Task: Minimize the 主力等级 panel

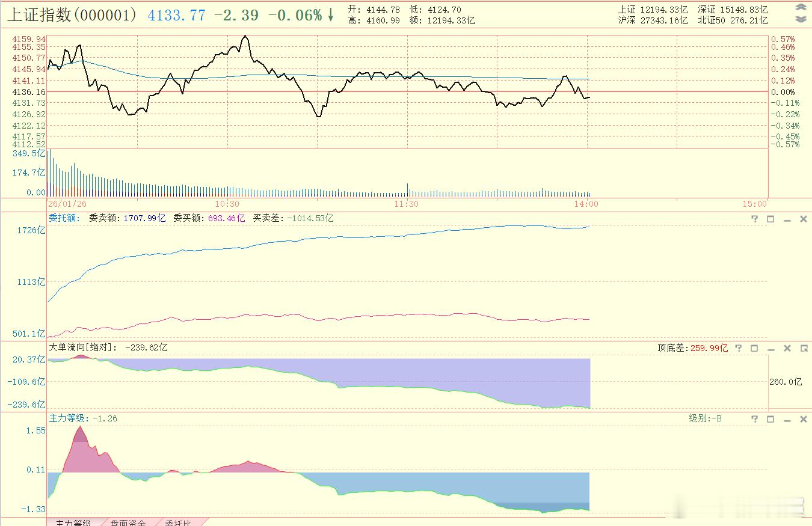Action: [x=787, y=420]
